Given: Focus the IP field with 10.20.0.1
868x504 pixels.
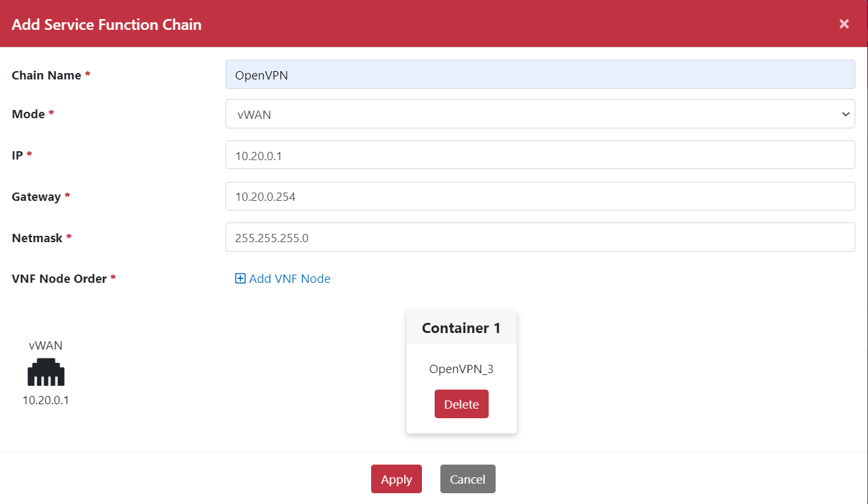Looking at the screenshot, I should [x=540, y=155].
